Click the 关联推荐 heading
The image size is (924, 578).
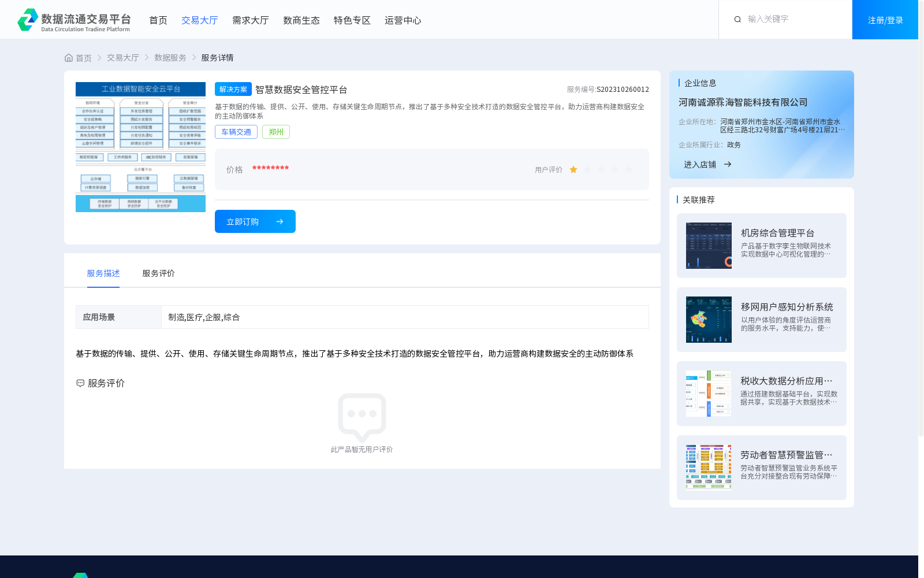[x=698, y=200]
